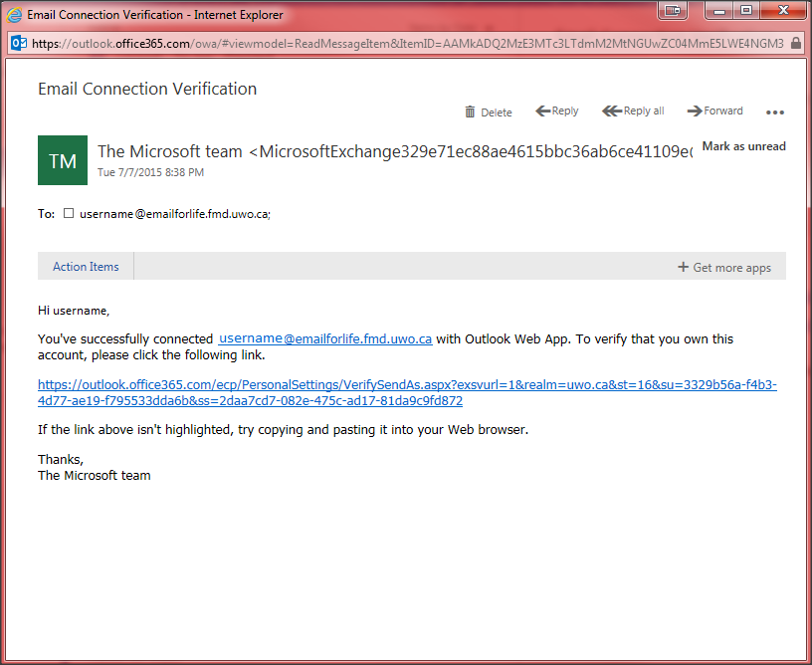Image resolution: width=812 pixels, height=665 pixels.
Task: Click the Delete trash icon
Action: click(x=470, y=112)
